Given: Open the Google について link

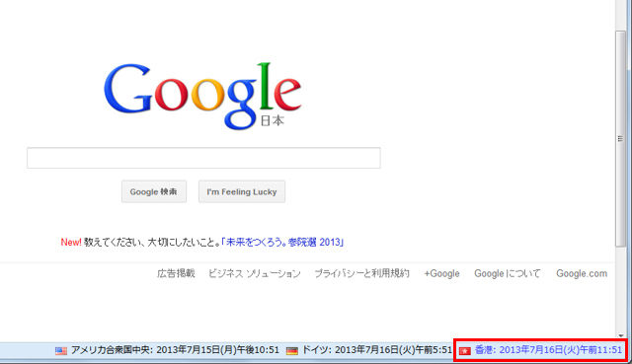Looking at the screenshot, I should [507, 273].
